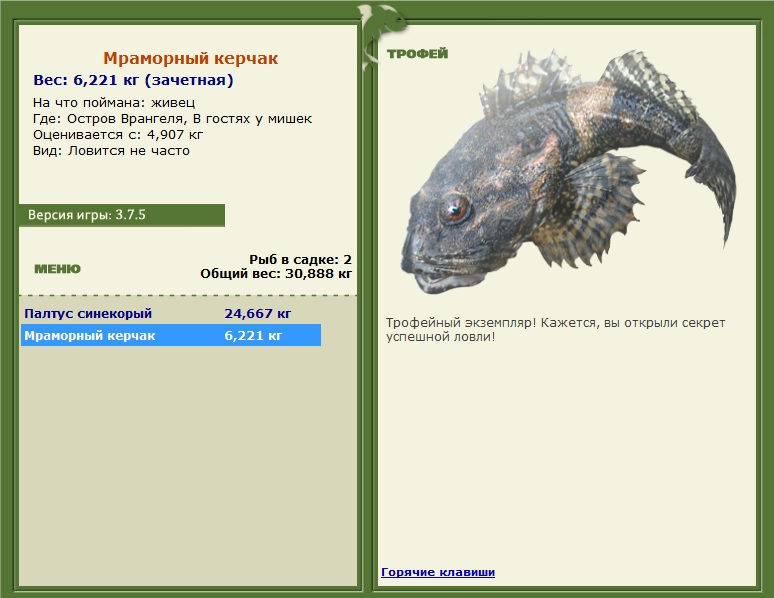This screenshot has height=598, width=774.
Task: Click the 24,667 кг weight value
Action: [258, 313]
